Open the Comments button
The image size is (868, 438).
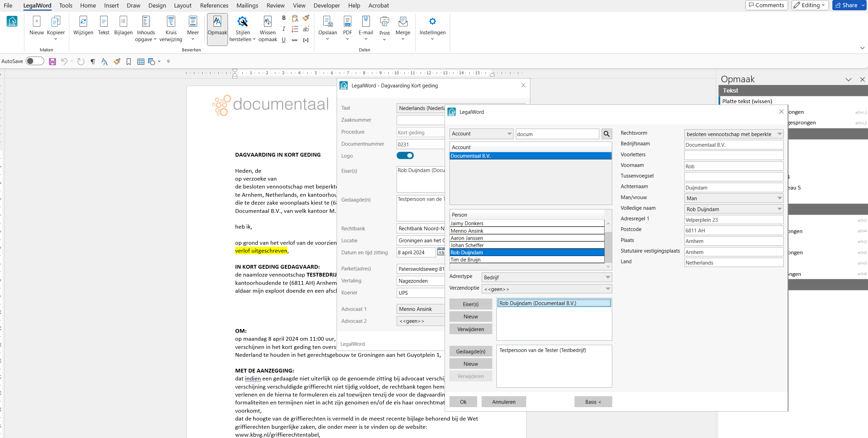click(x=767, y=5)
